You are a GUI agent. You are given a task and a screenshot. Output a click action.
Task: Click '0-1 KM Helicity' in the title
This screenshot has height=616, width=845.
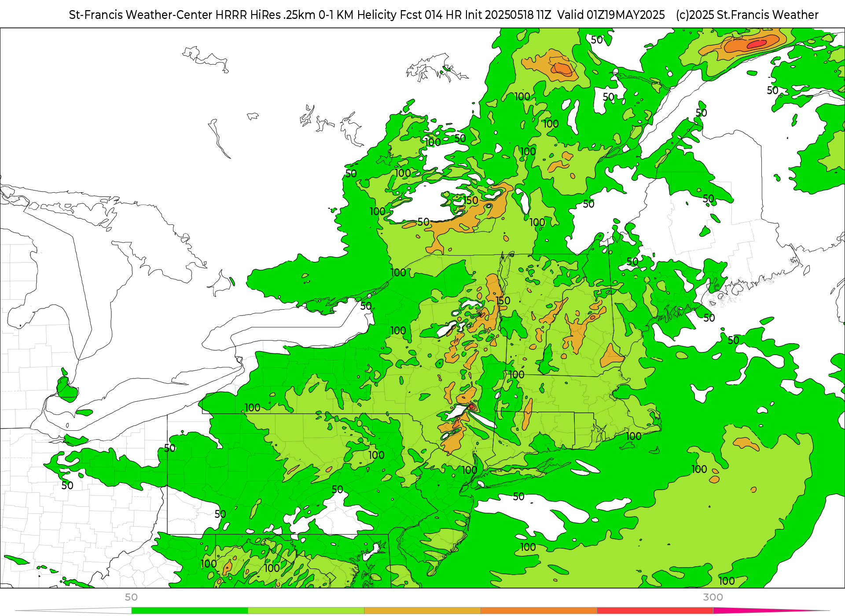[x=358, y=15]
